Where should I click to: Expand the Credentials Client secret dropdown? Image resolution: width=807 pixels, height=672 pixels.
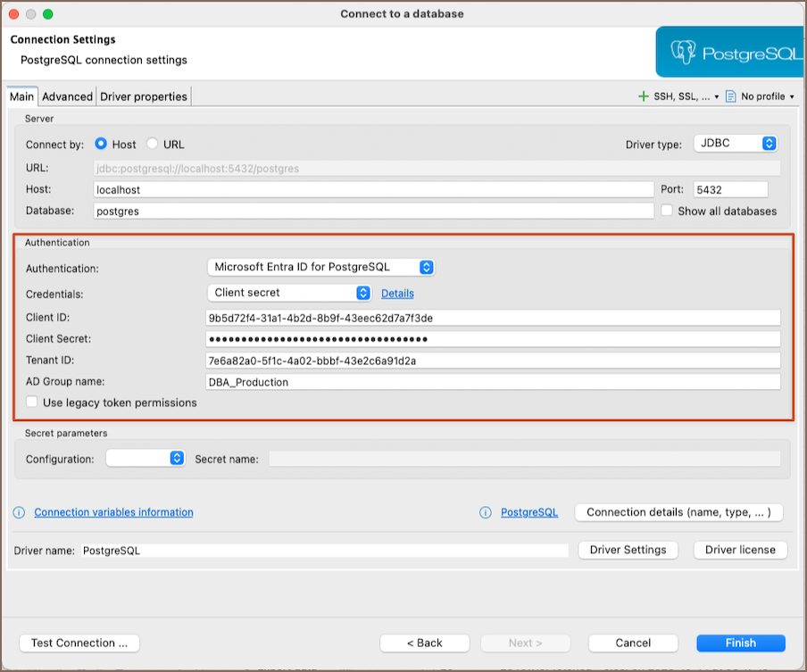coord(289,293)
